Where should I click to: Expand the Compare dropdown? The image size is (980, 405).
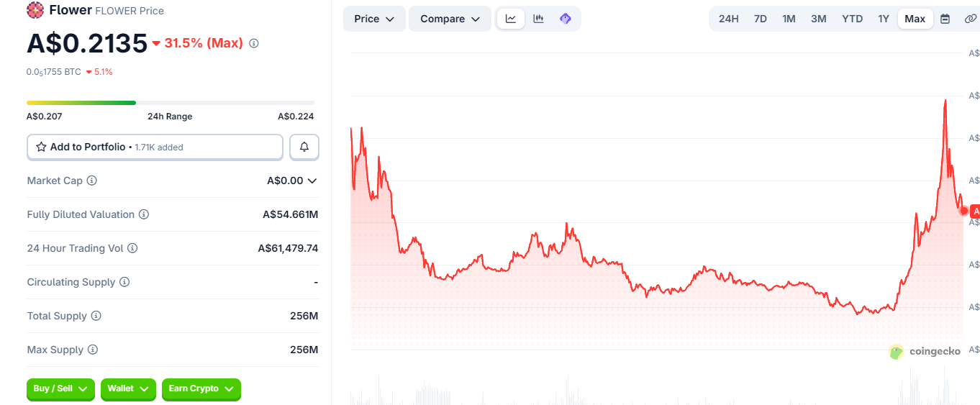(x=450, y=19)
